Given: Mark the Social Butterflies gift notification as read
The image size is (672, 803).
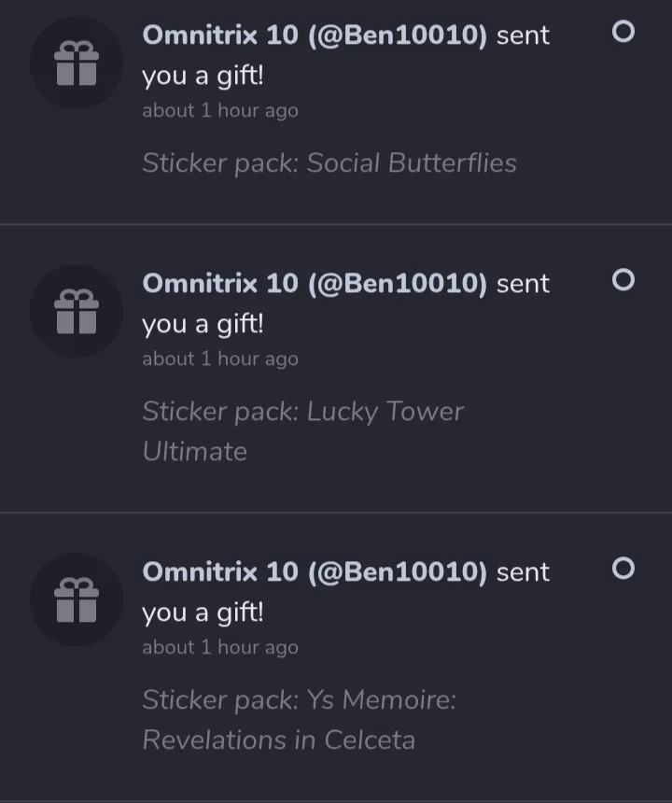Looking at the screenshot, I should (x=623, y=33).
